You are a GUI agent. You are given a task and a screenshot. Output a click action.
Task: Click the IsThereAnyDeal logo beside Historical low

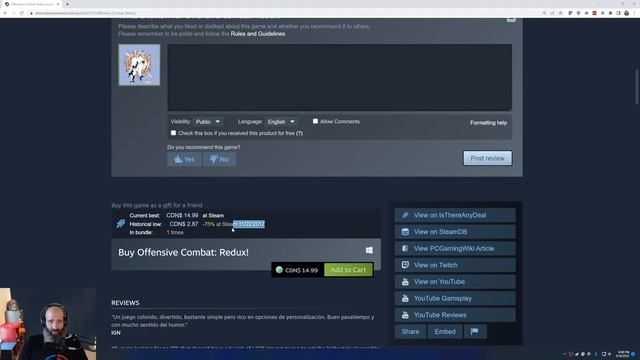click(x=121, y=224)
